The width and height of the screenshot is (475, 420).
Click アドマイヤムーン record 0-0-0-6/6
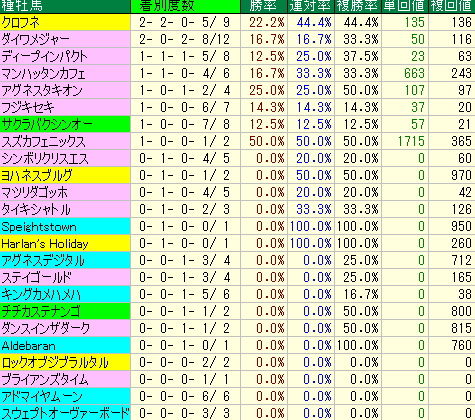click(184, 396)
